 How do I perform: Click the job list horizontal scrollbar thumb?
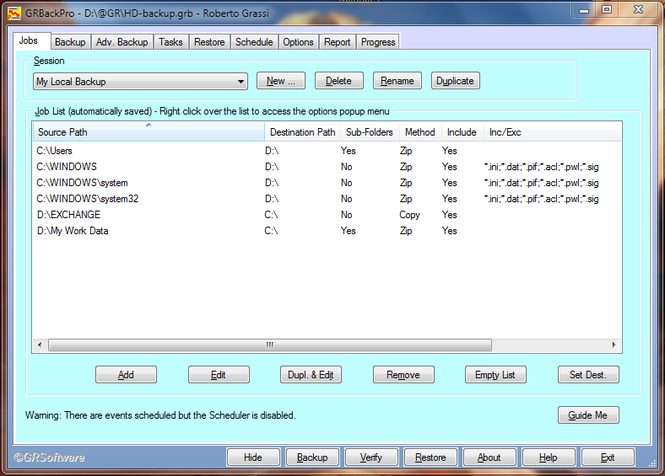click(x=270, y=345)
